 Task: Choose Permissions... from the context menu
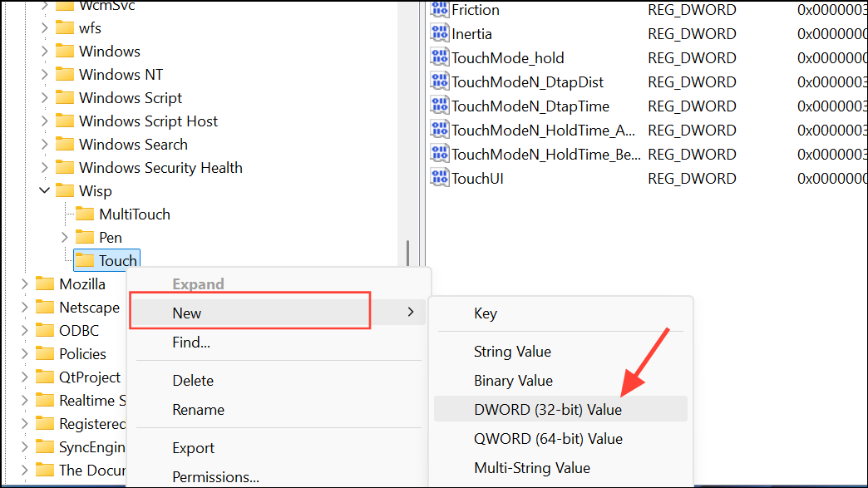click(x=215, y=477)
